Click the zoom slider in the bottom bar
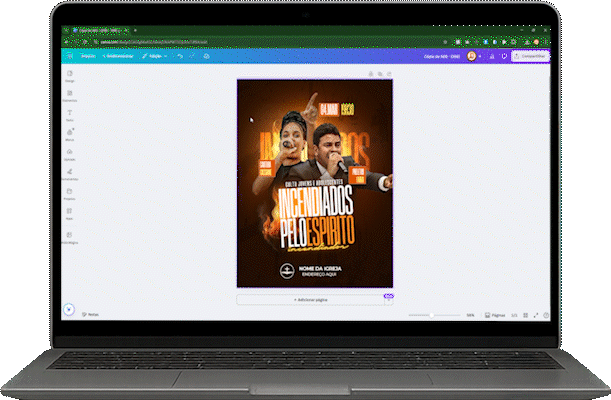The height and width of the screenshot is (400, 611). tap(432, 315)
